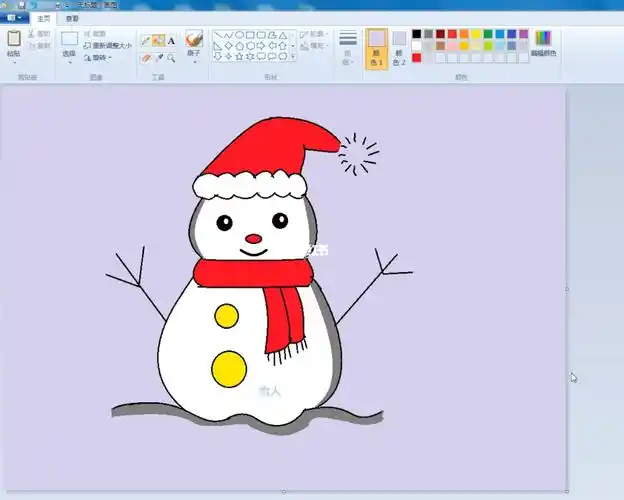Click the Resize (重新调整大小) button
The width and height of the screenshot is (624, 500).
(x=108, y=45)
